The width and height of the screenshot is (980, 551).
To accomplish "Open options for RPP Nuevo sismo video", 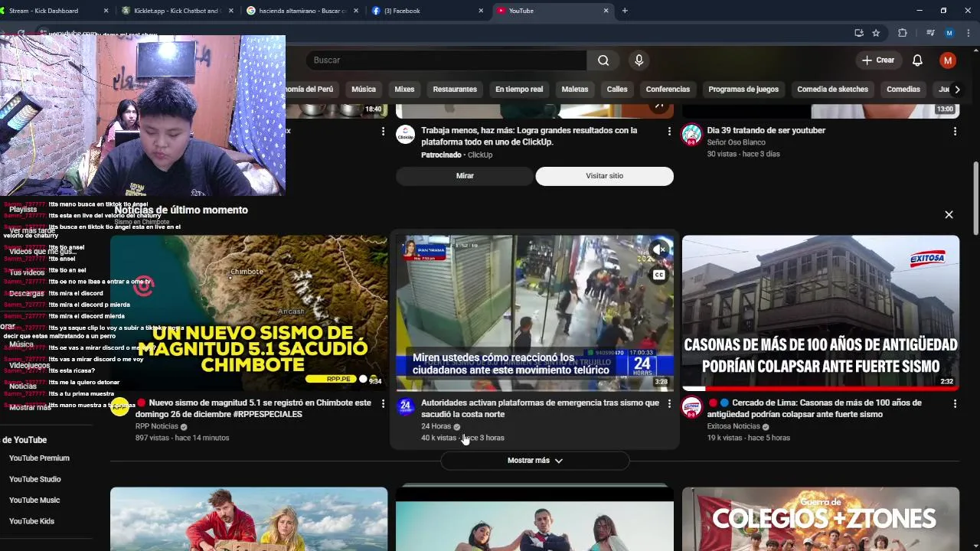I will point(383,403).
